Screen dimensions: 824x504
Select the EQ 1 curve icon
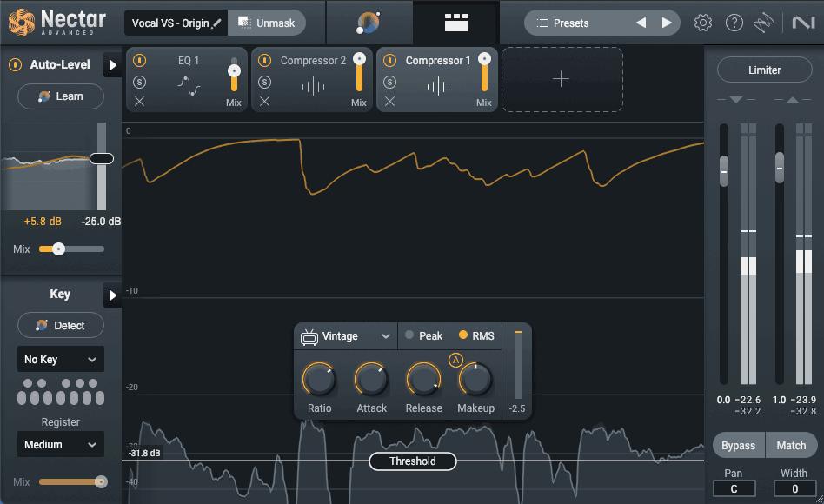pos(189,85)
